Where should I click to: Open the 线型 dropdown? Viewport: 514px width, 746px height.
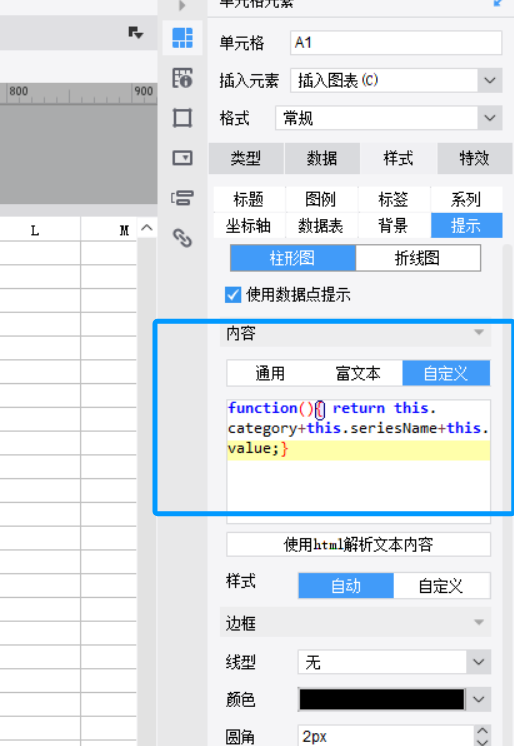coord(478,662)
